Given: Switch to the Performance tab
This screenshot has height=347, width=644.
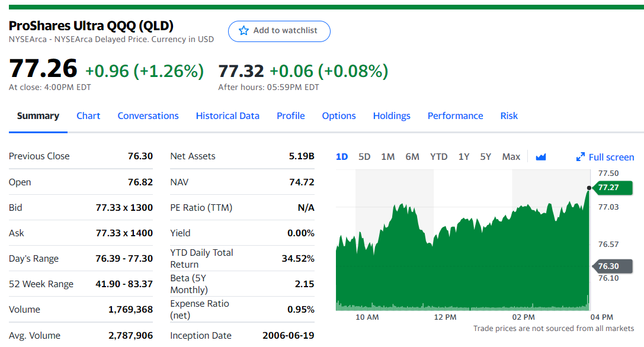Looking at the screenshot, I should click(x=455, y=116).
